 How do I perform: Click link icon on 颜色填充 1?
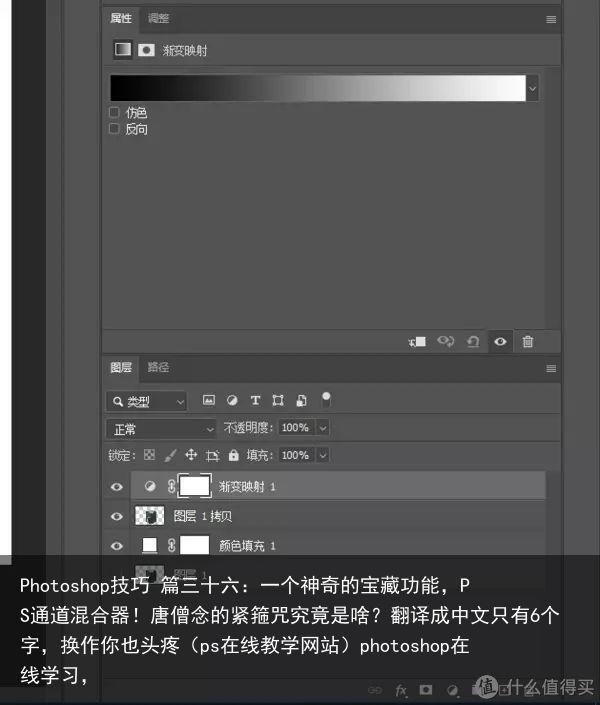click(x=171, y=545)
